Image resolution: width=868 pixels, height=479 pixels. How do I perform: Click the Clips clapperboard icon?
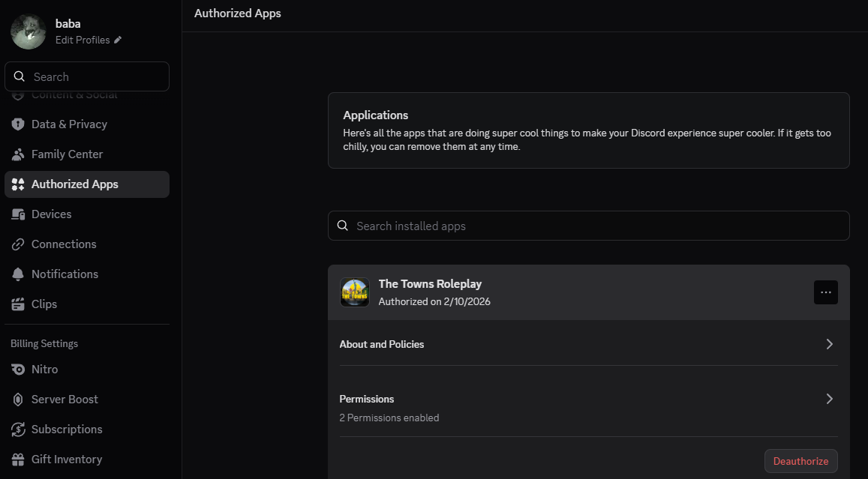coord(18,304)
